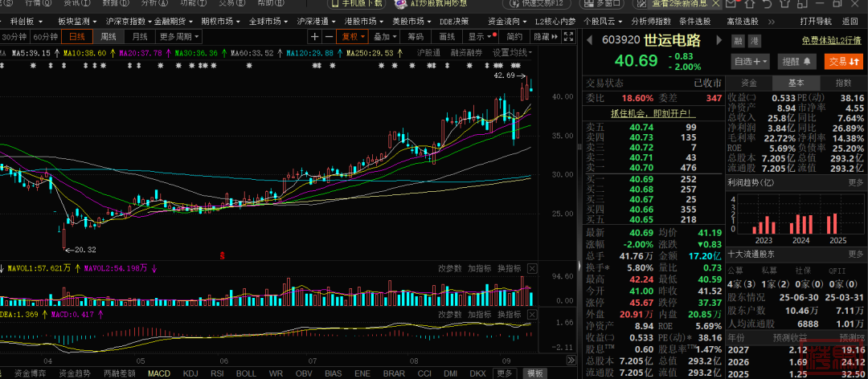Switch to the 资金 panel tab

click(748, 83)
